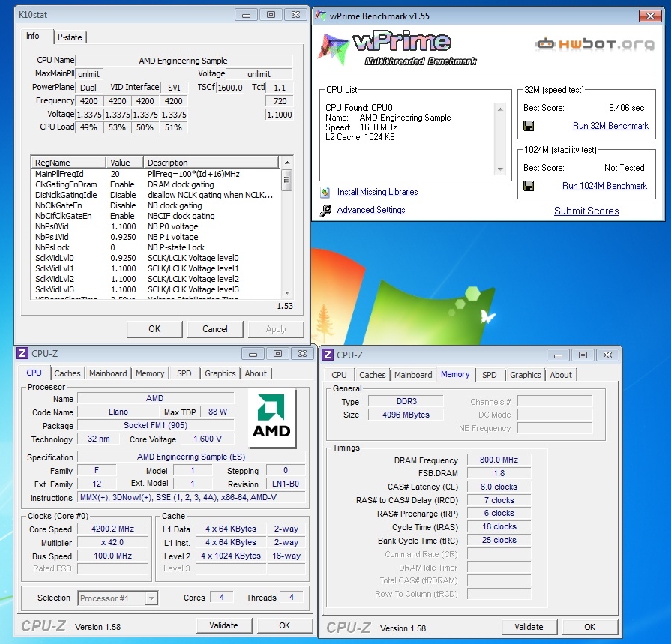
Task: Click the floppy-disk save icon beside Run 32M Benchmark
Action: point(529,126)
